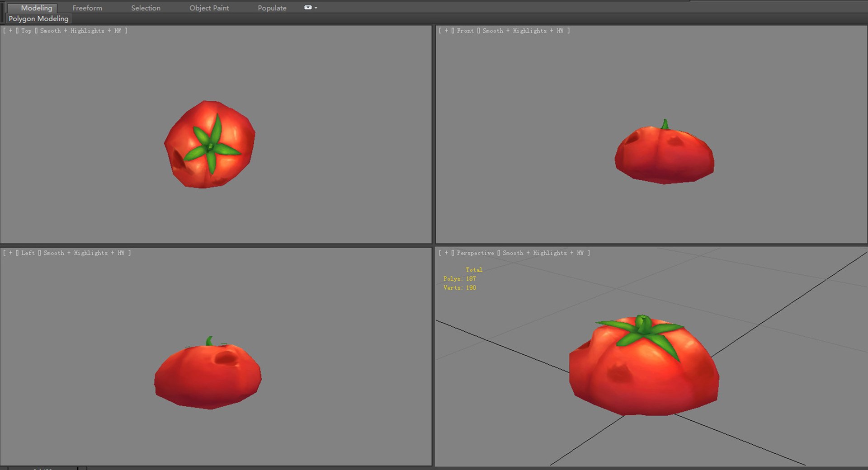The height and width of the screenshot is (470, 868).
Task: Click the Perspective viewport name label
Action: click(475, 253)
